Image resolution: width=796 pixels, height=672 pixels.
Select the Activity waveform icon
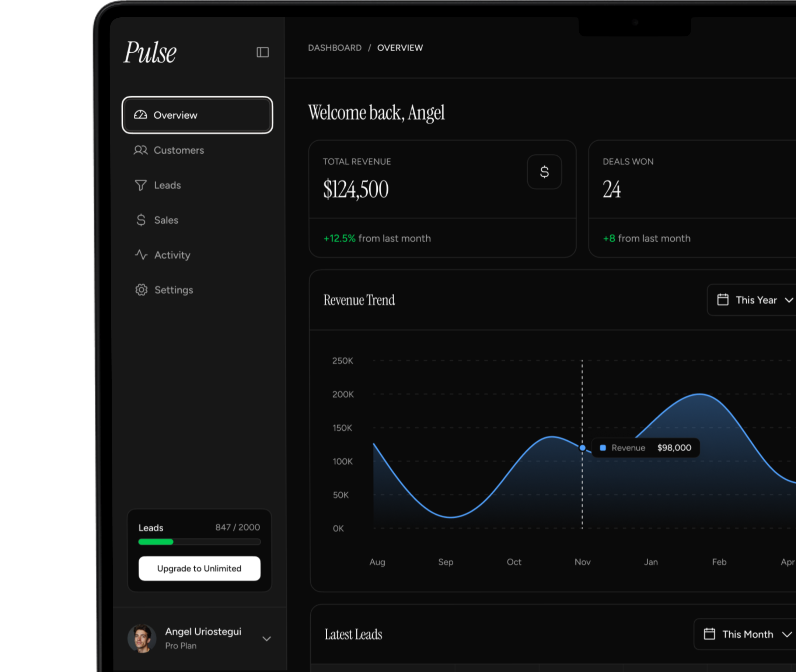tap(141, 255)
